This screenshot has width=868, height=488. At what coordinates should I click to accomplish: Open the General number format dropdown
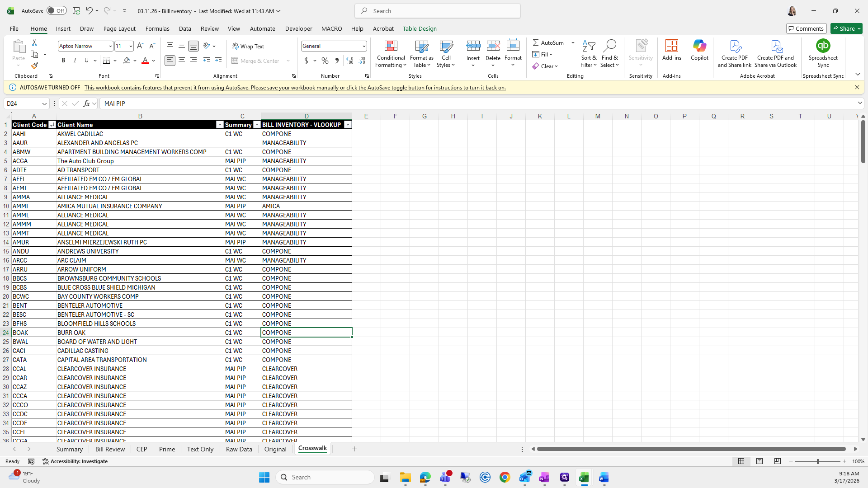pos(363,46)
